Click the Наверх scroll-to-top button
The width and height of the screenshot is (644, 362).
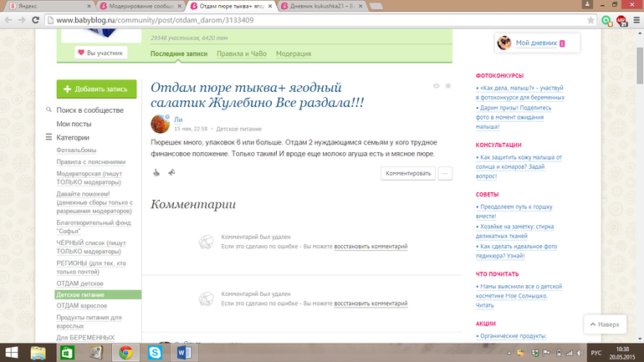[604, 324]
